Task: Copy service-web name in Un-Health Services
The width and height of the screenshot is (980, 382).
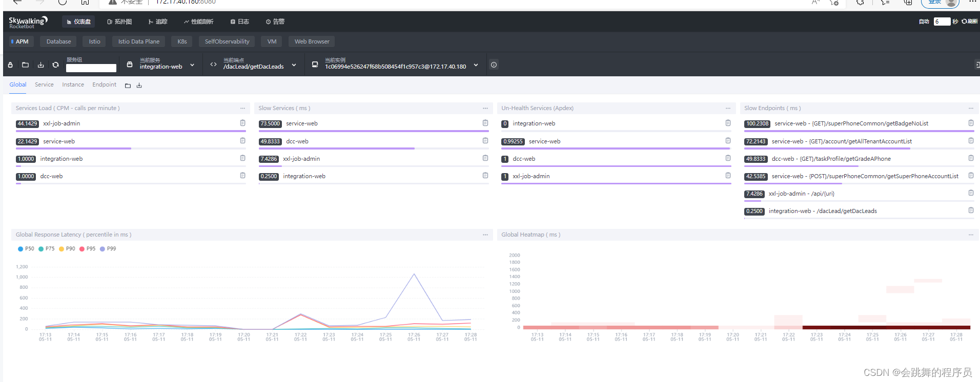Action: click(728, 140)
